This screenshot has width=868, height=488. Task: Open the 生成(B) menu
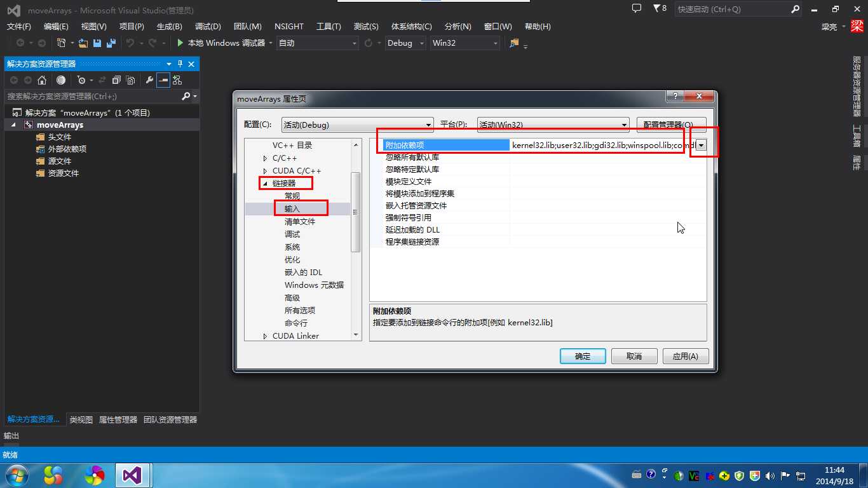pos(170,27)
